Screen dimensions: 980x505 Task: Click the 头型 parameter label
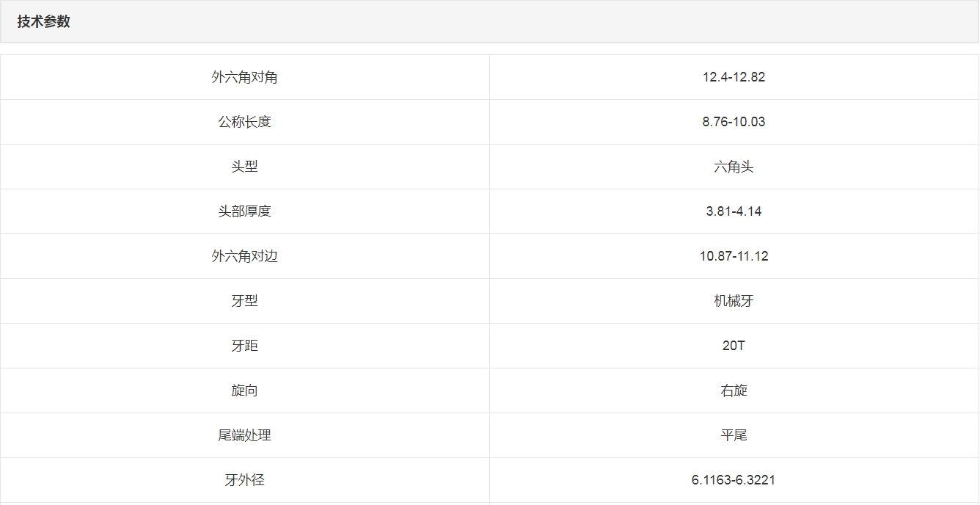(x=244, y=167)
